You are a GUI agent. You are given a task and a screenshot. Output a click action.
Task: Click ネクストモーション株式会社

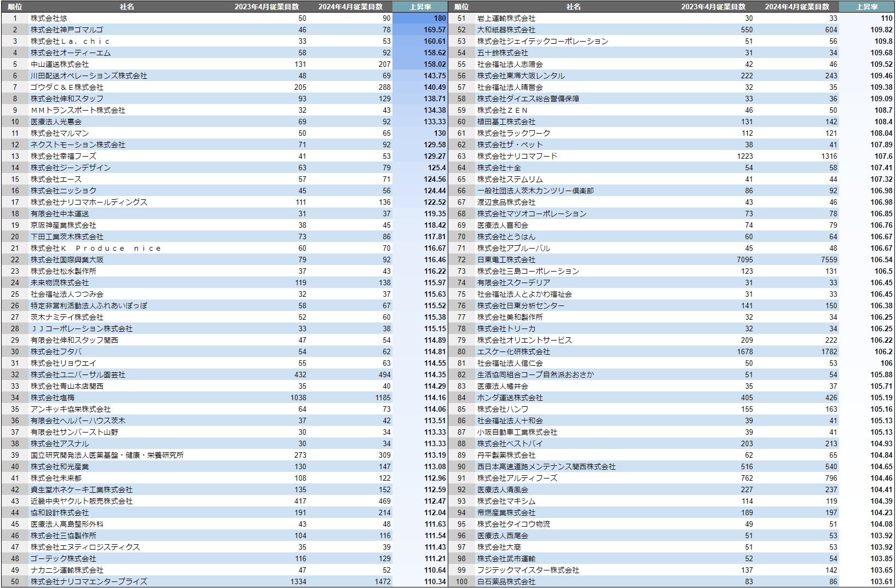(x=78, y=145)
